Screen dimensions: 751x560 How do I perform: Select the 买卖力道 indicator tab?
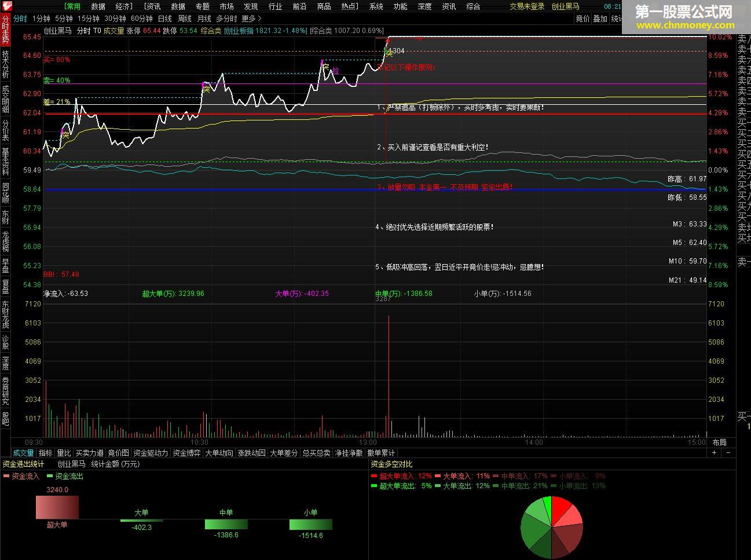90,453
